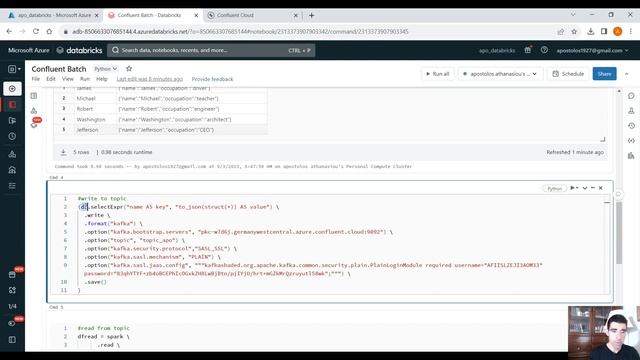640x360 pixels.
Task: Click the presenter webcam thumbnail
Action: tap(603, 332)
